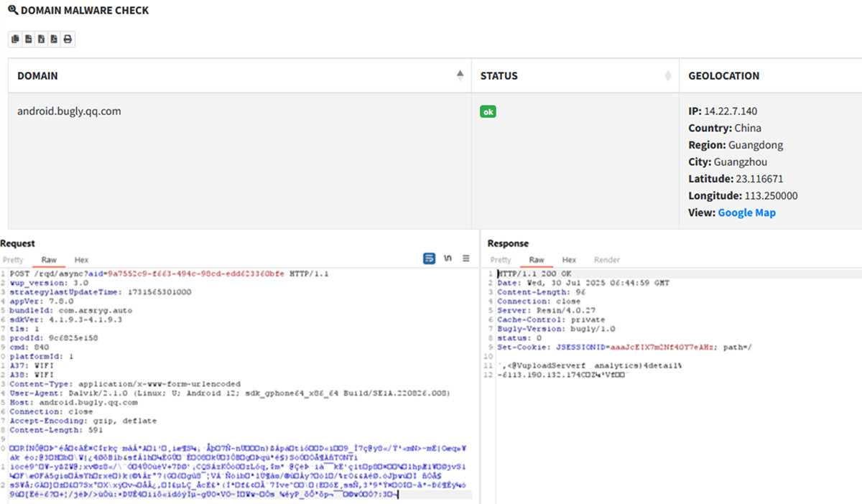
Task: Click the blue word-wrap icon in Request
Action: pyautogui.click(x=429, y=258)
